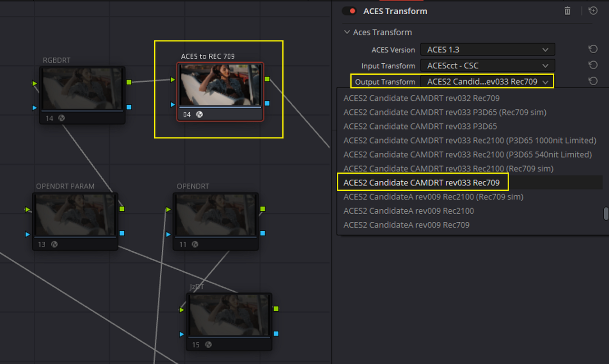Image resolution: width=609 pixels, height=364 pixels.
Task: Click blue key input of RGBDRT node
Action: coord(35,108)
